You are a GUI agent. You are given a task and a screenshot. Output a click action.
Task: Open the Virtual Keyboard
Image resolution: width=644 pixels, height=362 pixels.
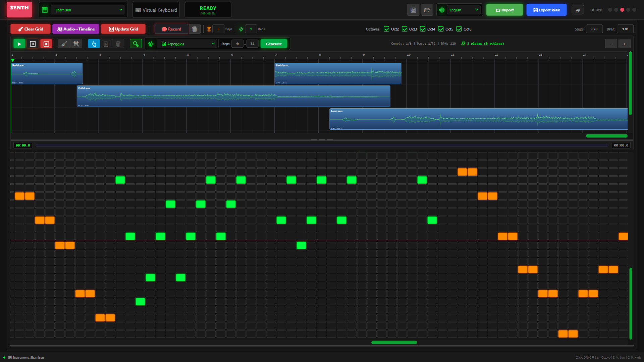coord(156,10)
